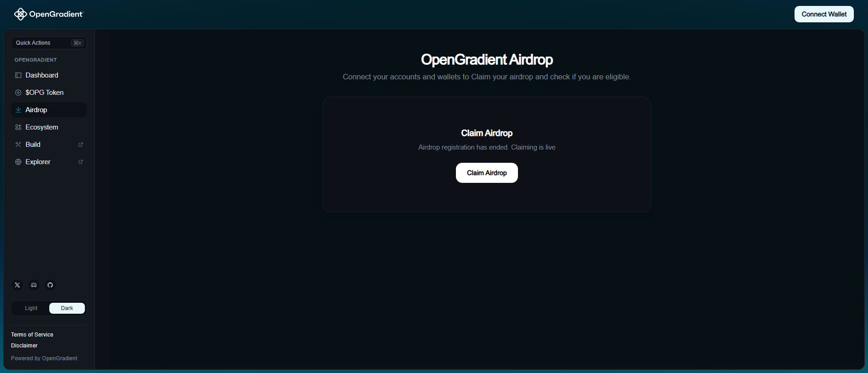Click the Ecosystem grid icon
Viewport: 868px width, 373px height.
(18, 127)
